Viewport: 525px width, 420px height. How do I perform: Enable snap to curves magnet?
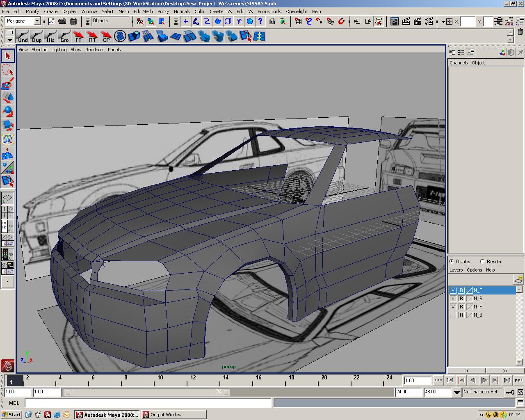click(x=309, y=21)
